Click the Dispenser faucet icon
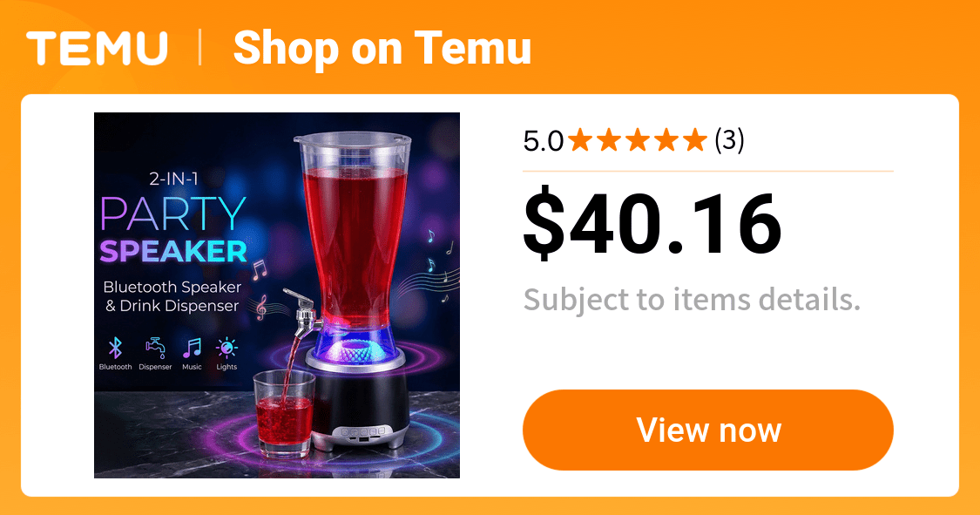This screenshot has height=515, width=980. click(x=155, y=348)
